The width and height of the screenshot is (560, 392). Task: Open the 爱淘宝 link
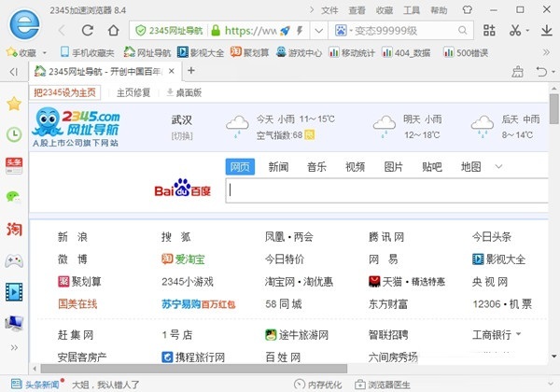pos(183,259)
